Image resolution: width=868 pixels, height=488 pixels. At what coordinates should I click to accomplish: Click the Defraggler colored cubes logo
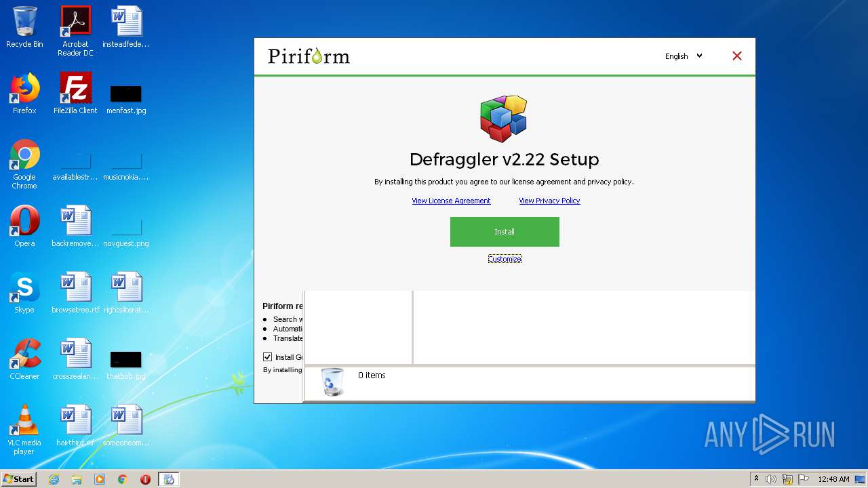504,119
